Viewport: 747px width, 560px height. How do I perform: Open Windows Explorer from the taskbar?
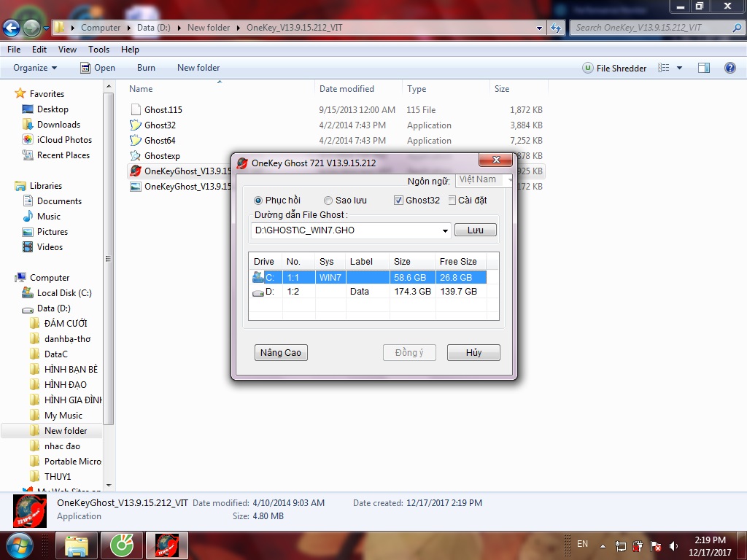pos(77,545)
